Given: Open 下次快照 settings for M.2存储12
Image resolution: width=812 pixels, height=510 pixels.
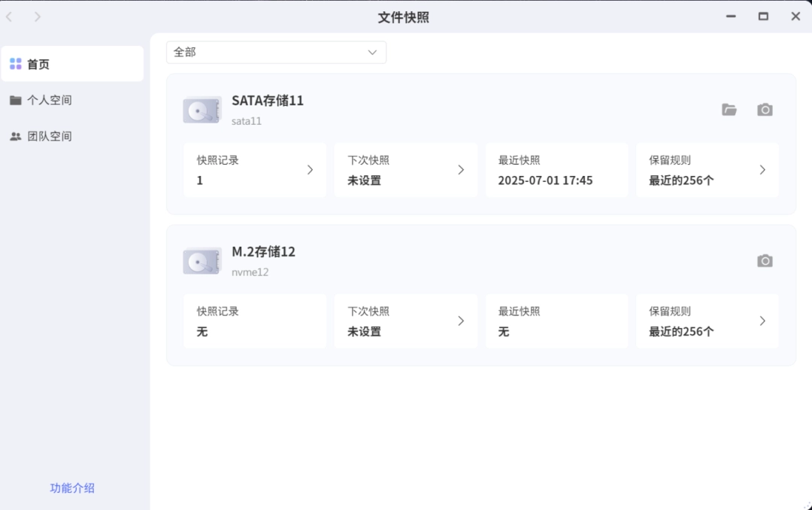Looking at the screenshot, I should [x=405, y=321].
